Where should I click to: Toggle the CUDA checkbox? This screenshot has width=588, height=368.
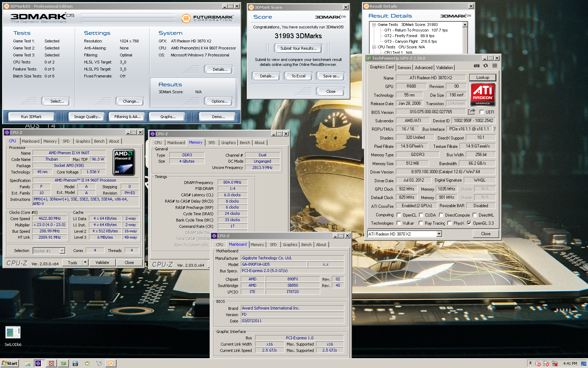point(421,215)
